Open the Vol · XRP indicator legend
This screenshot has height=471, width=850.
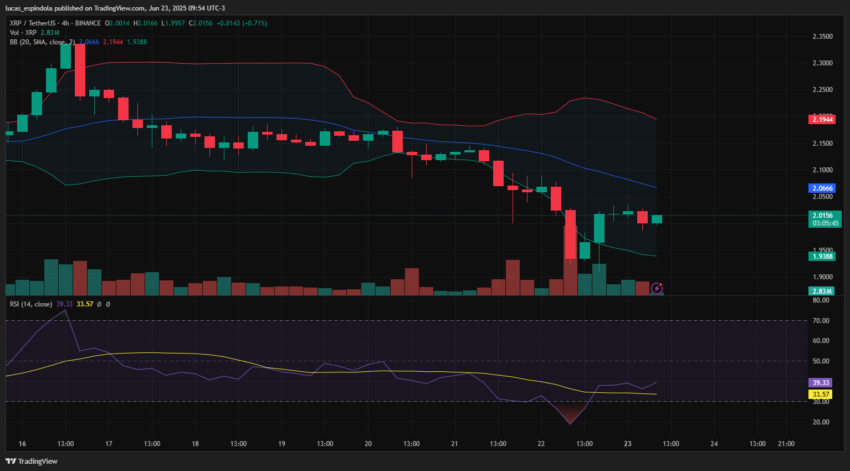tap(23, 33)
